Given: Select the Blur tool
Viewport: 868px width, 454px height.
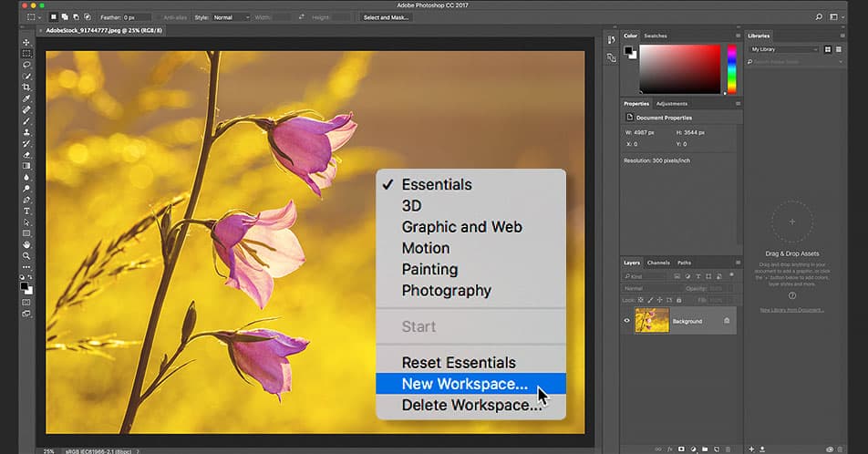Looking at the screenshot, I should 26,177.
